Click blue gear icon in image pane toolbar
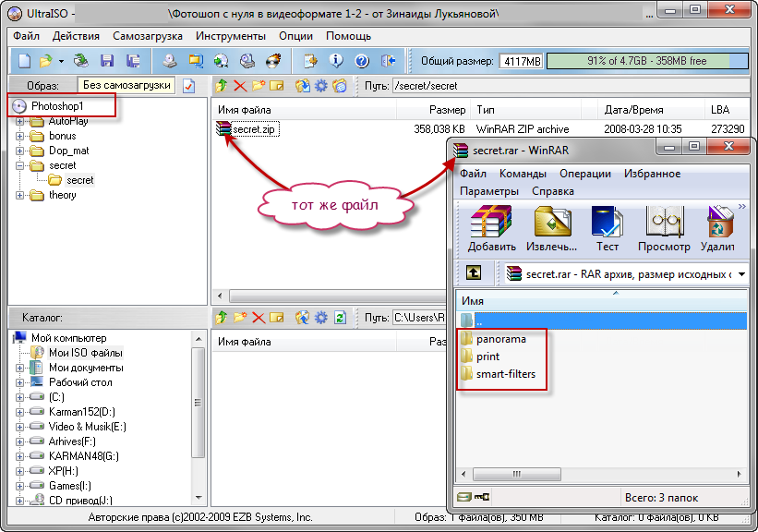The width and height of the screenshot is (758, 532). (321, 86)
